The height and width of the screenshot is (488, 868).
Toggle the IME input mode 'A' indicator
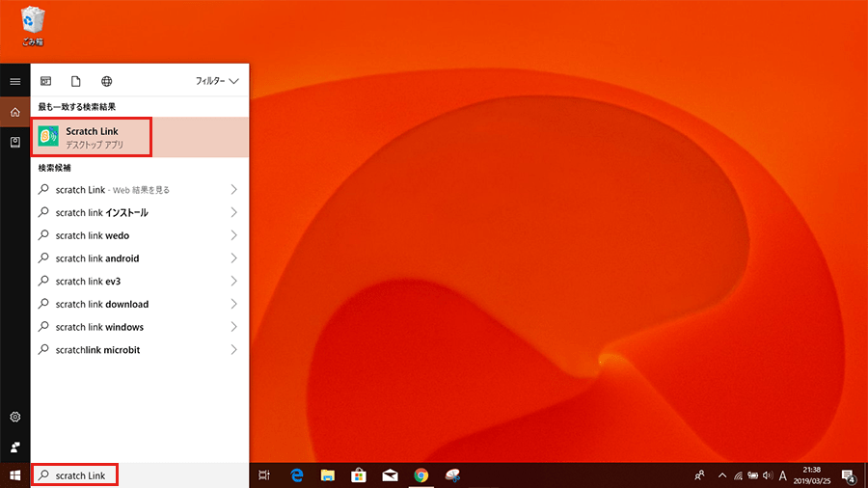(x=783, y=475)
